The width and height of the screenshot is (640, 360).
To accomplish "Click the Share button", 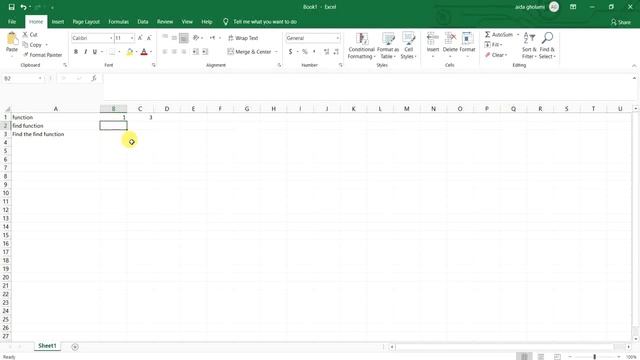I will click(621, 22).
